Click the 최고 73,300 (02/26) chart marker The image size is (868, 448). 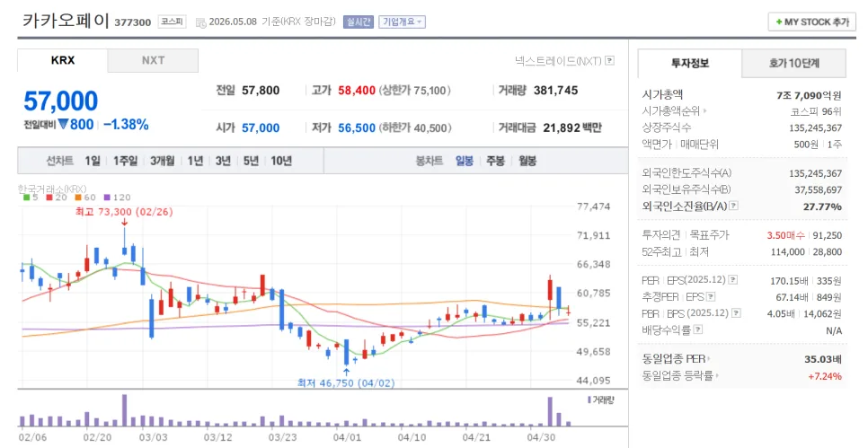pos(124,212)
